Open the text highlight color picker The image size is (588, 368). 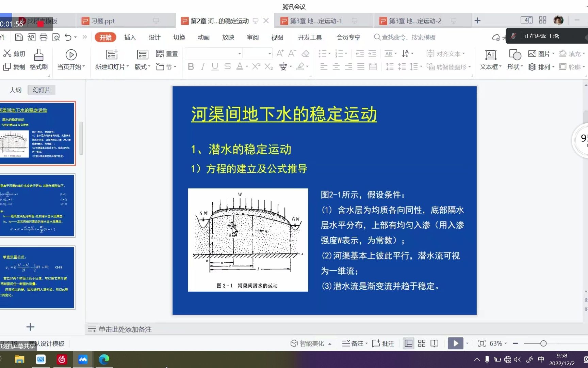click(300, 66)
